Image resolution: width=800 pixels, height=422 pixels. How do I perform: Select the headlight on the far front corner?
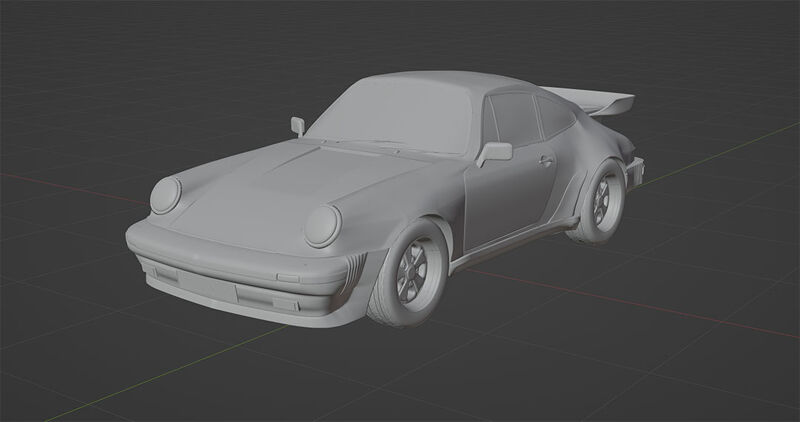point(164,193)
